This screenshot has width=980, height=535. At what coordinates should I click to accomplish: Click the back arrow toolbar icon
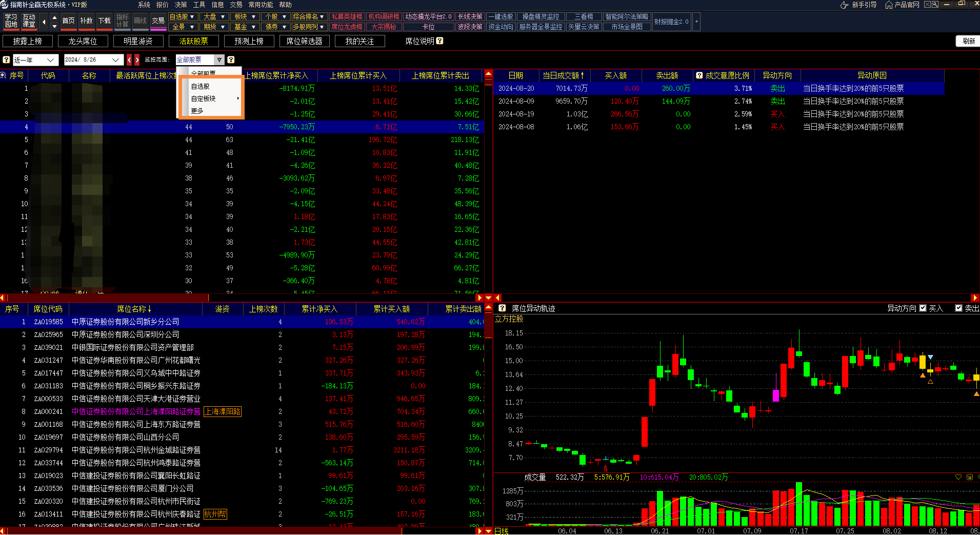44,22
